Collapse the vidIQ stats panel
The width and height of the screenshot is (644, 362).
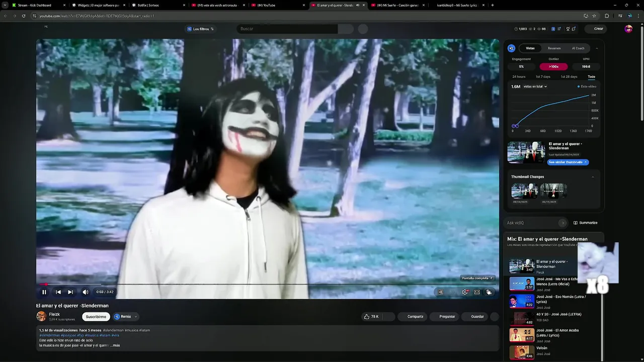point(597,48)
